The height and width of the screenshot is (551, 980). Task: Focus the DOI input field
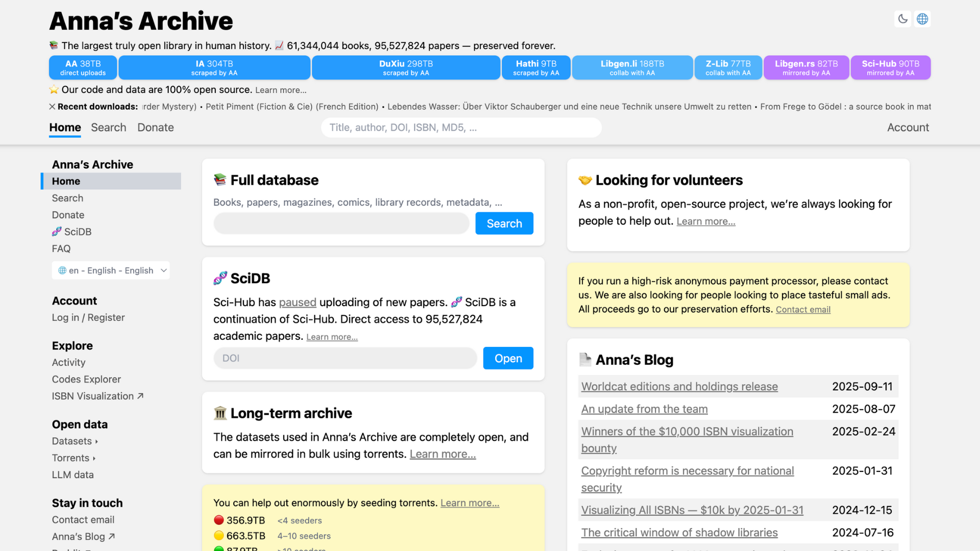click(x=345, y=358)
